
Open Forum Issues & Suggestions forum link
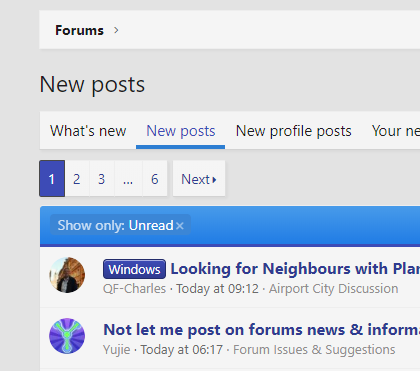pyautogui.click(x=314, y=350)
